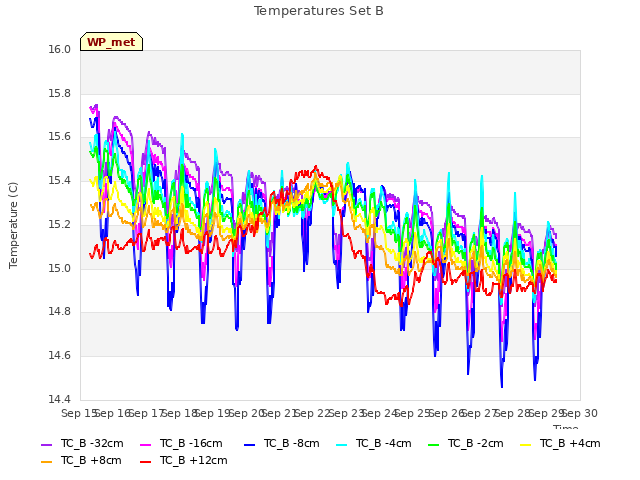Click the Temperatures Set B chart title
The width and height of the screenshot is (640, 480).
(x=318, y=11)
